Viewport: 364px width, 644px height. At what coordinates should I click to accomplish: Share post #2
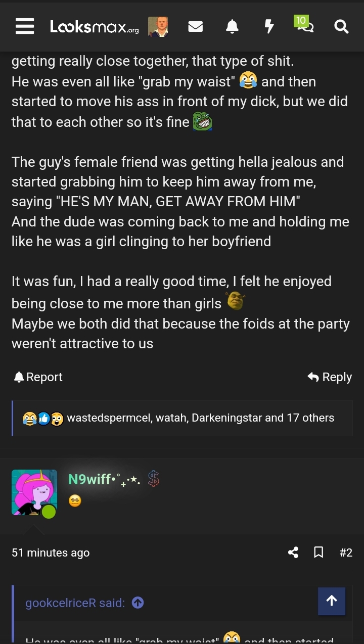tap(293, 553)
